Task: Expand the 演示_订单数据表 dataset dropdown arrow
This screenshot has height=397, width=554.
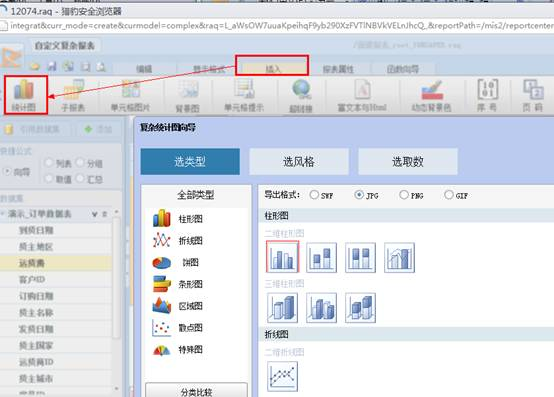Action: click(x=95, y=214)
